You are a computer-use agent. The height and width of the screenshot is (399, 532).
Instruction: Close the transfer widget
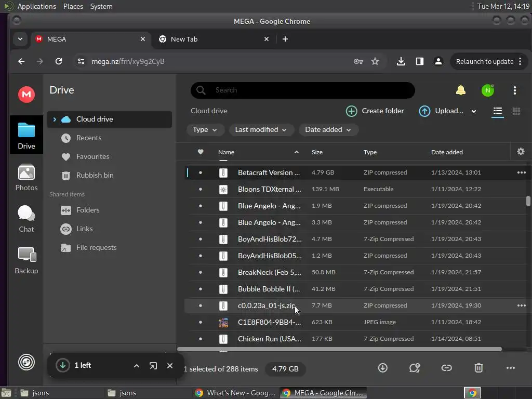(x=170, y=365)
